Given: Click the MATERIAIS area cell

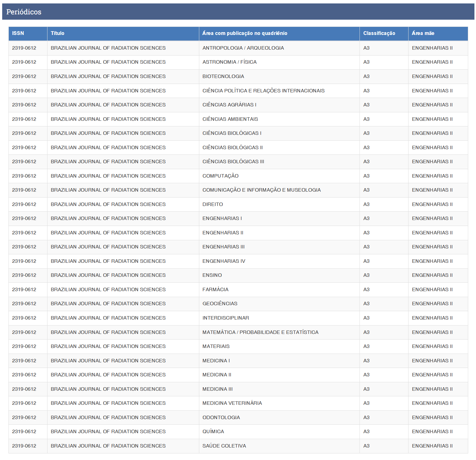Looking at the screenshot, I should tap(216, 346).
